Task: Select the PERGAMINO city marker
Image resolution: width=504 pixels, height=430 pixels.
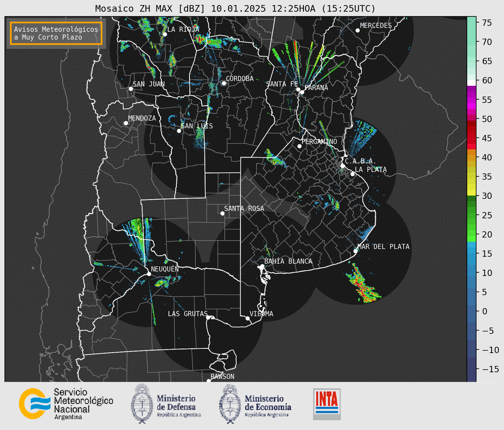Action: [299, 146]
